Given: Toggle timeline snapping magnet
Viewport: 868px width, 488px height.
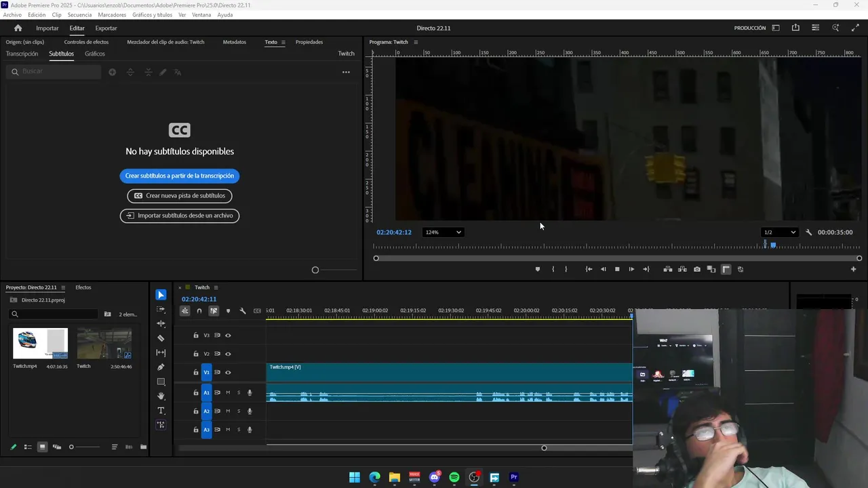Looking at the screenshot, I should (x=199, y=311).
